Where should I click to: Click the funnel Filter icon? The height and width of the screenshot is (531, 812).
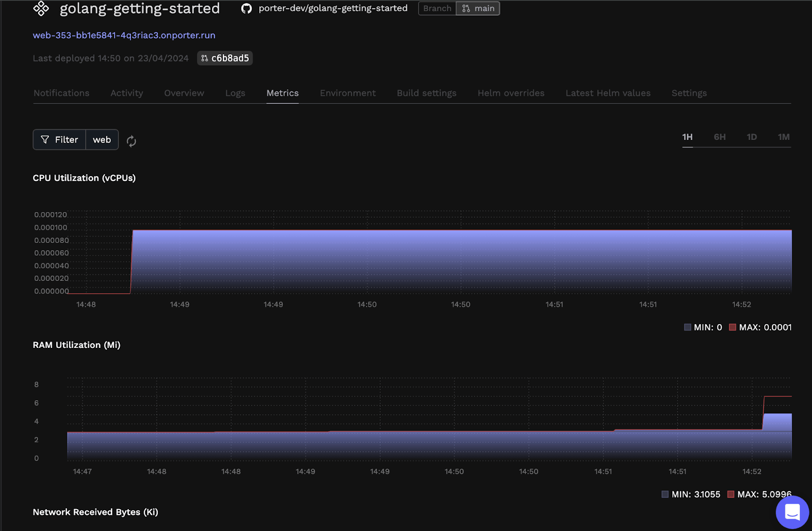point(45,139)
